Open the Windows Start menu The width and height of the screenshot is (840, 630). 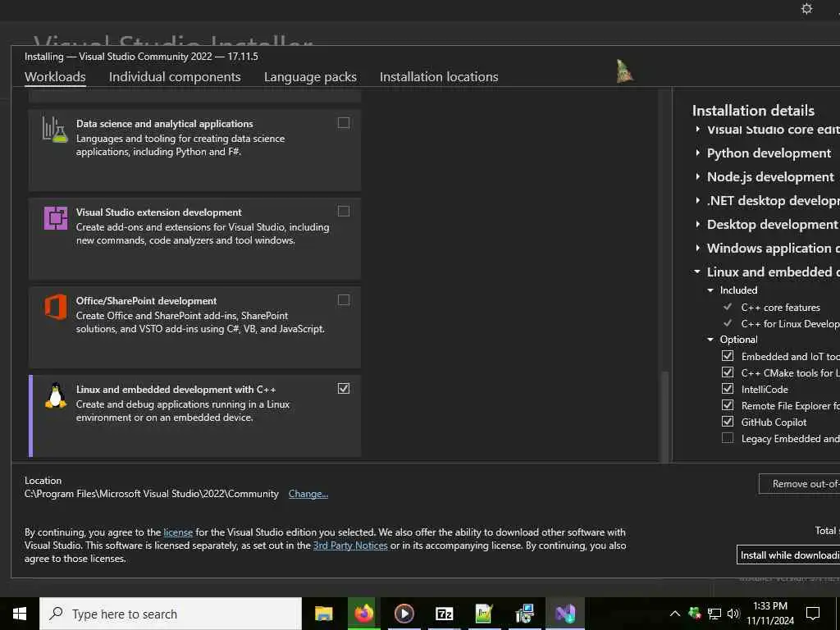point(20,614)
